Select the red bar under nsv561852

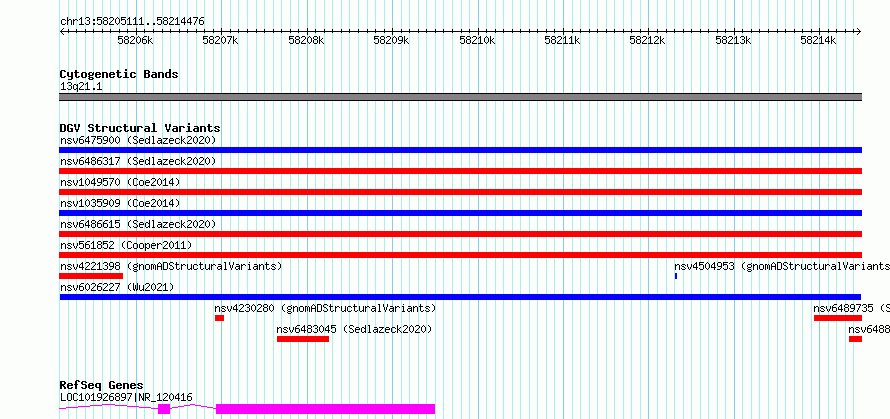(x=460, y=255)
